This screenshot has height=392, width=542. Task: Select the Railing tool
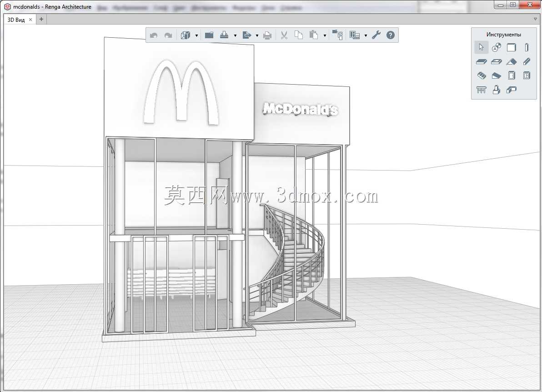tap(482, 90)
